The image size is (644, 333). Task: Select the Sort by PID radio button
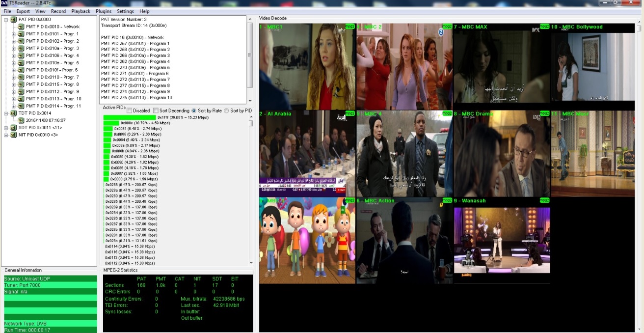226,111
